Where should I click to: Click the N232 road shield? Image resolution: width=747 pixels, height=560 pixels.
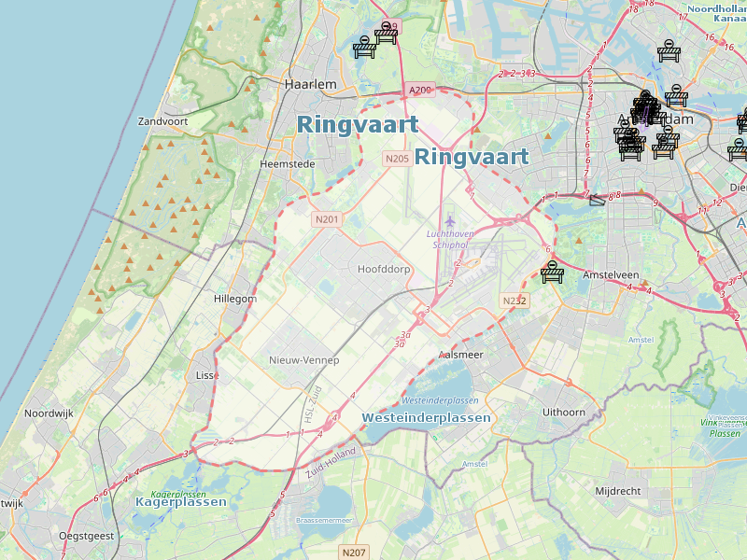pos(514,301)
